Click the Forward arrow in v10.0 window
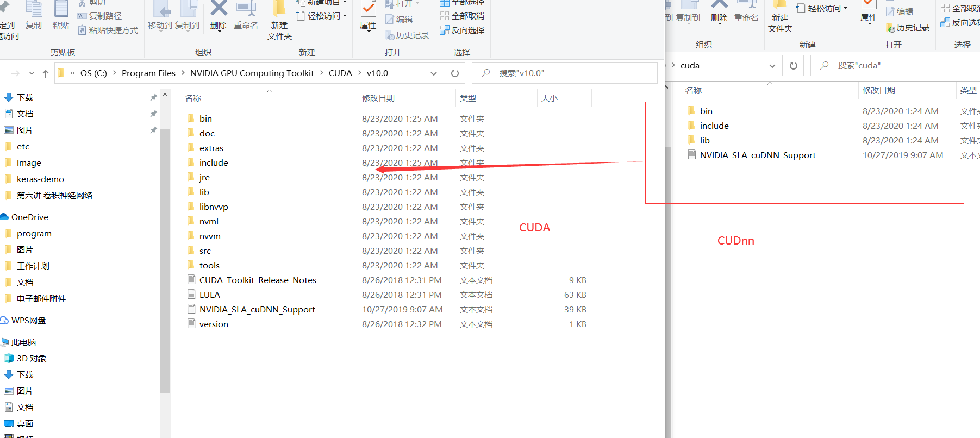Screen dimensions: 980x438 coord(15,73)
